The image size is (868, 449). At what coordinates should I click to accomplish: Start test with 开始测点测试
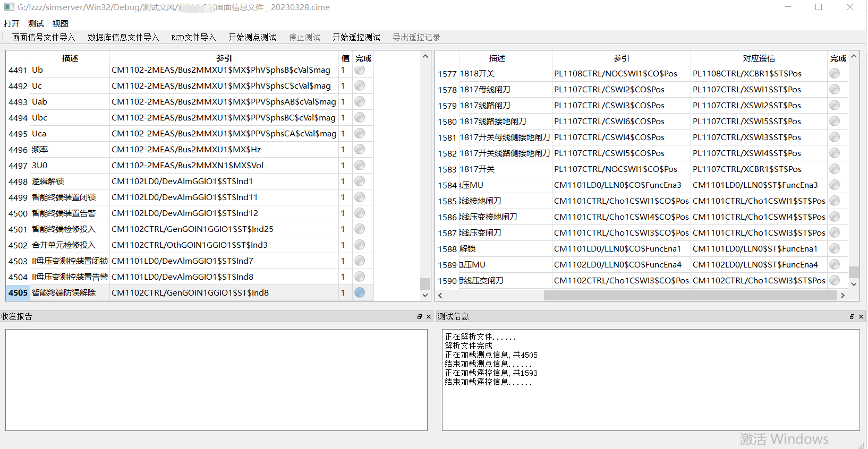pos(252,37)
